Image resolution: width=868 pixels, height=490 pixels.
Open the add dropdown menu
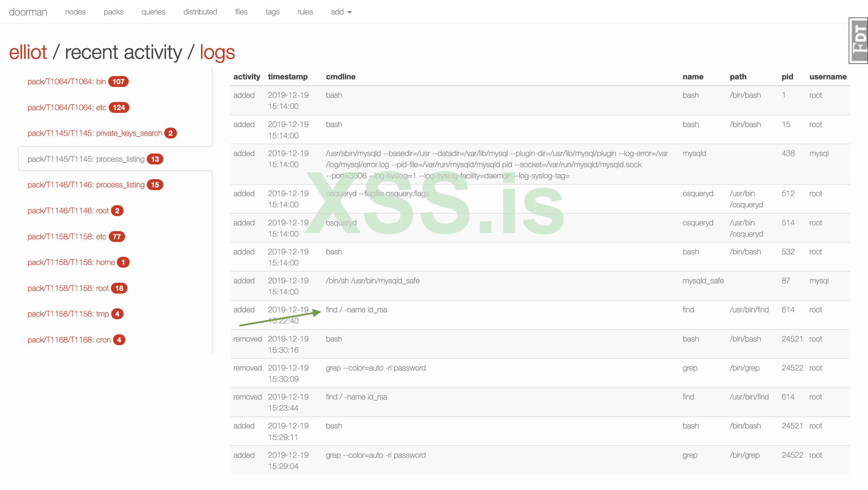coord(341,12)
